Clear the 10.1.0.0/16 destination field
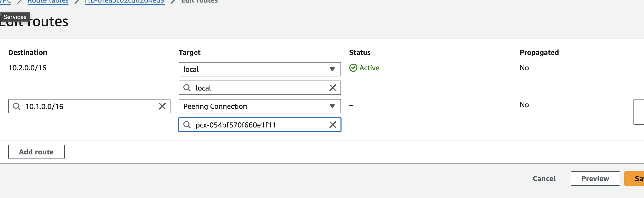Image resolution: width=644 pixels, height=198 pixels. (162, 106)
